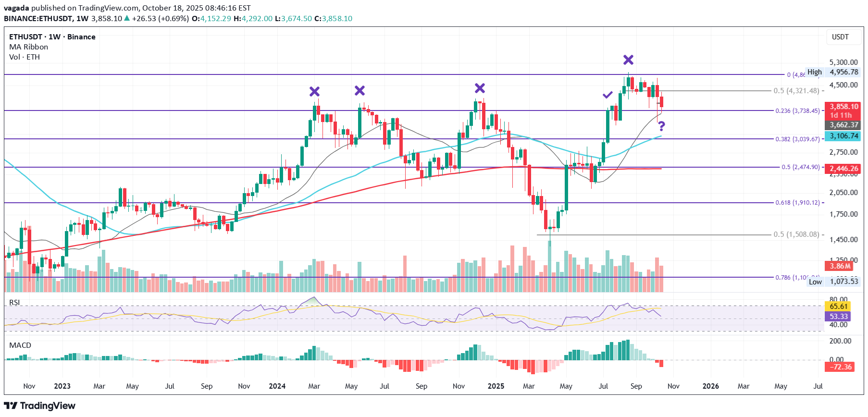Click the yellow RSI value label 65.61
This screenshot has width=868, height=417.
point(838,307)
